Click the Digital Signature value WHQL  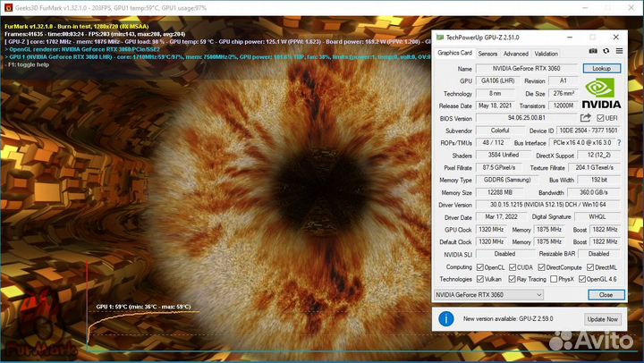point(597,216)
